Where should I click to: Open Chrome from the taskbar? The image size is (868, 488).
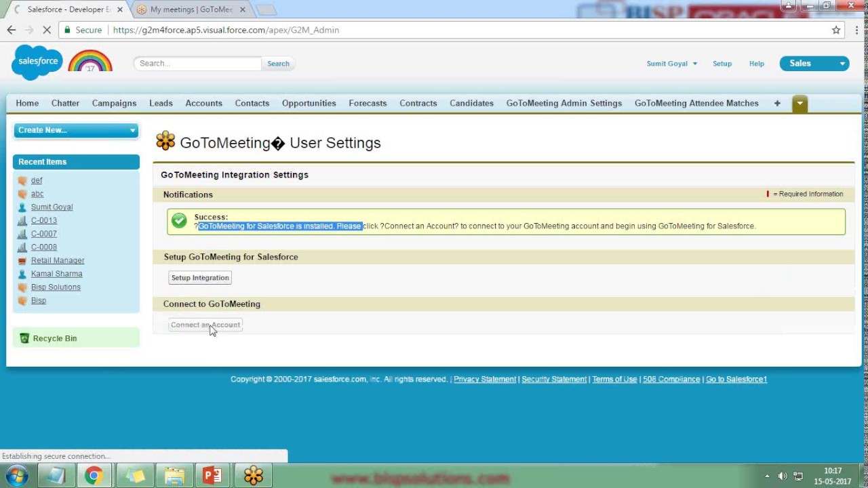pyautogui.click(x=94, y=476)
